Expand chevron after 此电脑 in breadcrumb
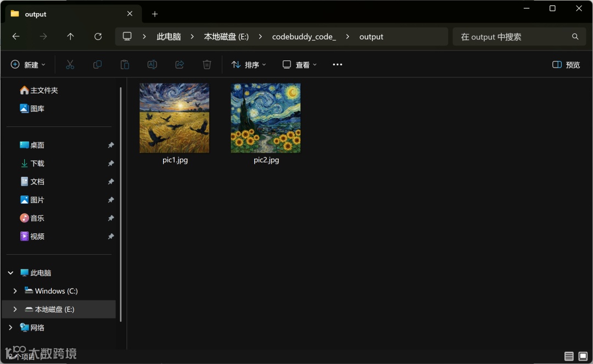Screen dimensions: 593x364 coord(192,37)
